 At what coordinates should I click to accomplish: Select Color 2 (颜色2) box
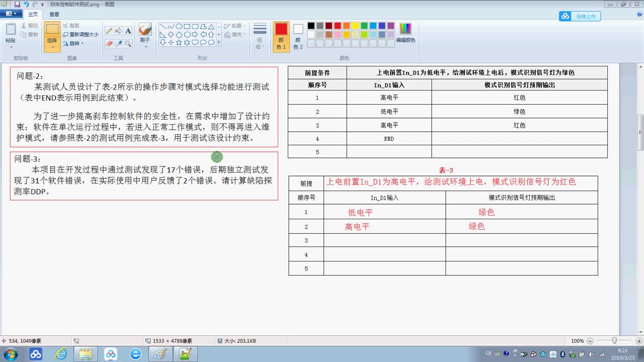pos(298,36)
